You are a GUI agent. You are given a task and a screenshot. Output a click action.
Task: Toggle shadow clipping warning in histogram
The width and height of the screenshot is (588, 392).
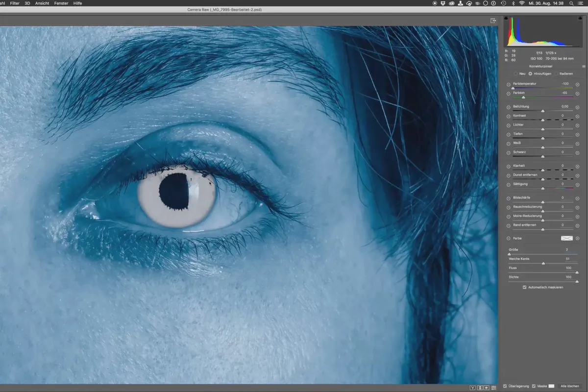pos(506,19)
